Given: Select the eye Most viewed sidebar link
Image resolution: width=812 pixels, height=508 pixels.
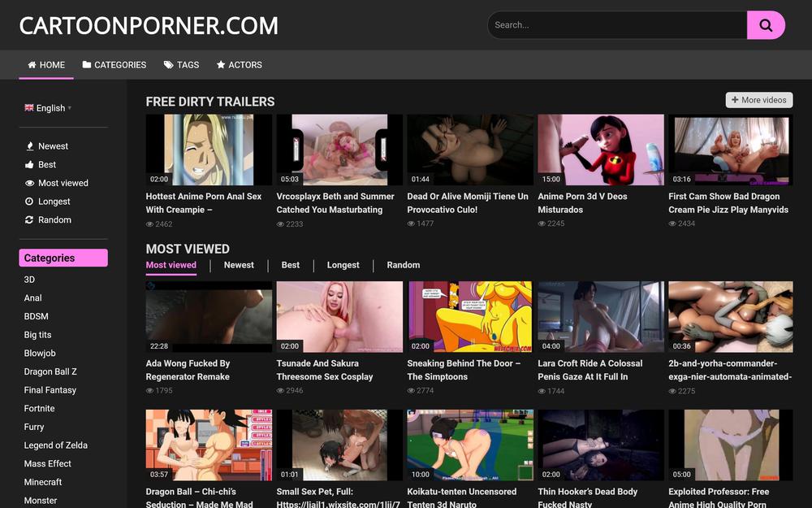Looking at the screenshot, I should point(57,183).
